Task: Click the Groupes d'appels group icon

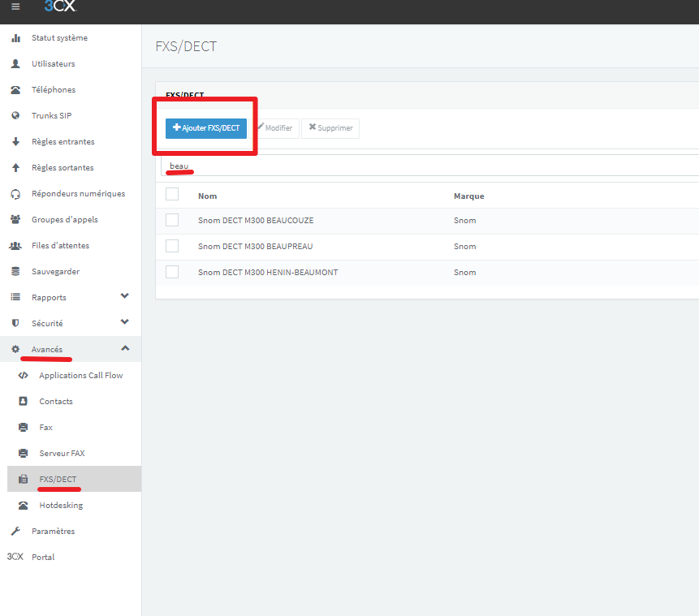Action: click(x=15, y=219)
